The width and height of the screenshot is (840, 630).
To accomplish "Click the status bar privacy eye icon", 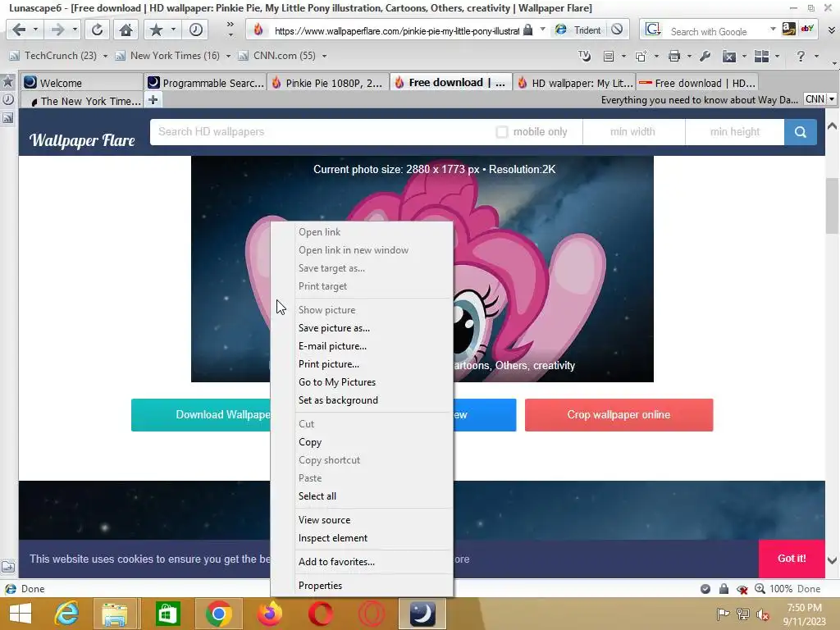I will tap(742, 589).
